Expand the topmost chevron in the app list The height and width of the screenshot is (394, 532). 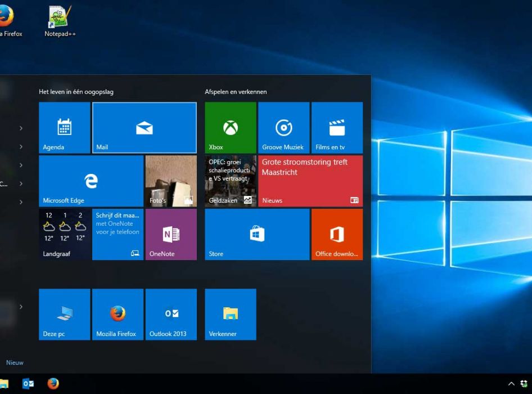[21, 128]
